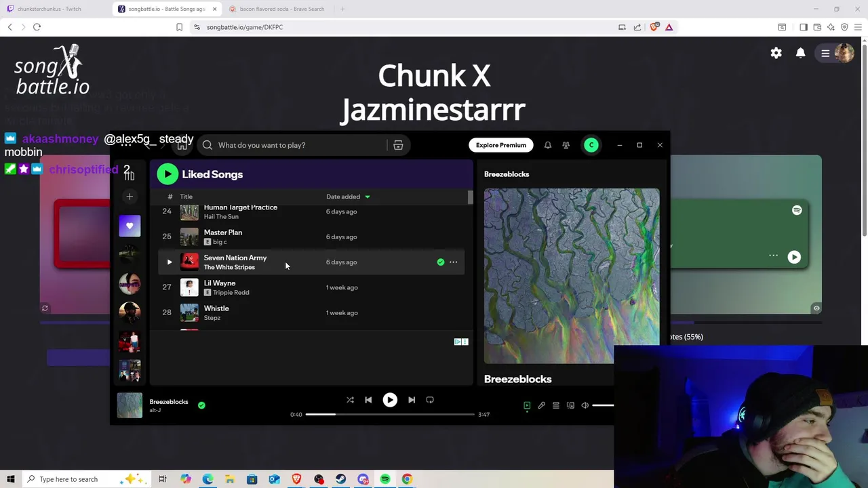The width and height of the screenshot is (868, 488).
Task: Seek on the Breezeblocks progress bar
Action: pyautogui.click(x=390, y=414)
